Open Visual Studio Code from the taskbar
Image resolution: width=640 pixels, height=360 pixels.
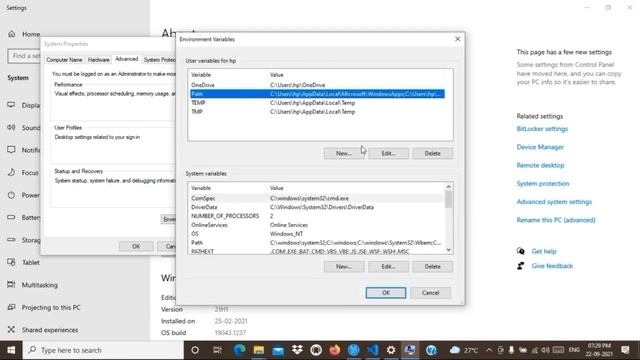click(373, 350)
